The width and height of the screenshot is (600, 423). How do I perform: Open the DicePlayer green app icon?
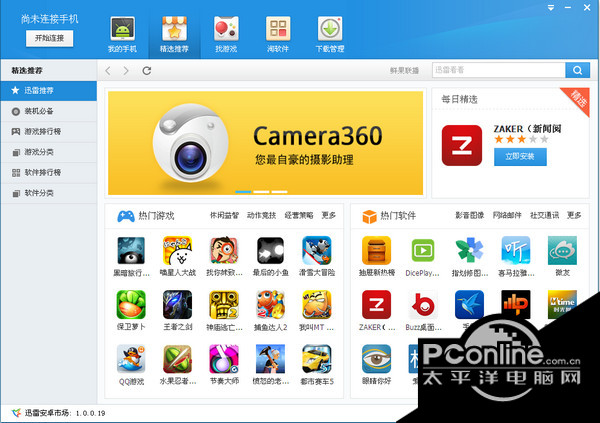tap(423, 251)
